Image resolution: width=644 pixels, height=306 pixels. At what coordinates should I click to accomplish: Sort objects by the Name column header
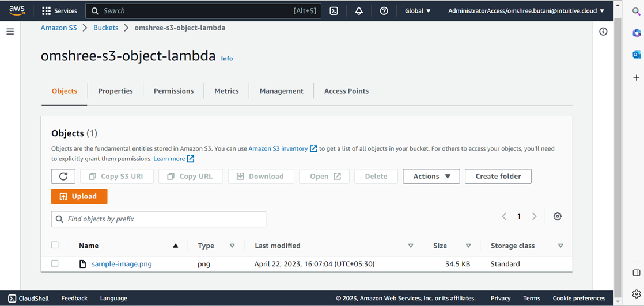89,246
